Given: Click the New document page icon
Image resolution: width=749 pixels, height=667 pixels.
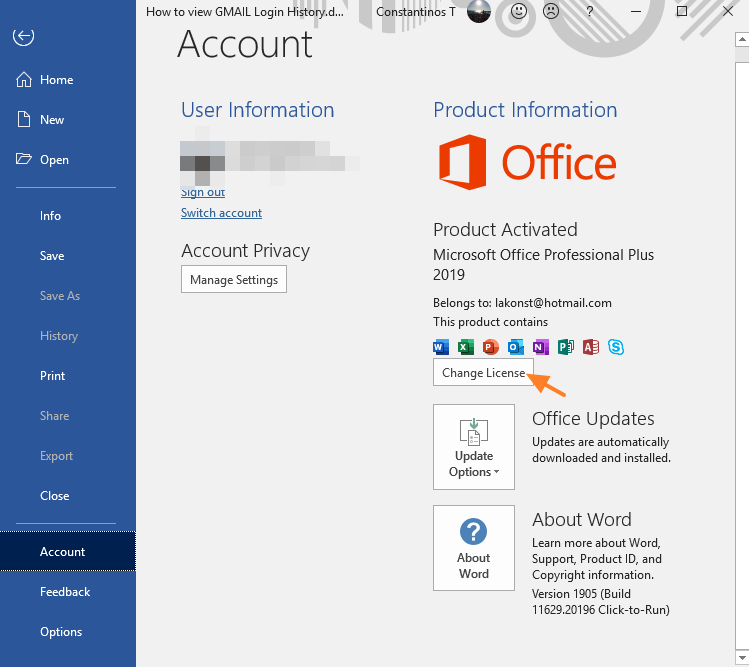Looking at the screenshot, I should (x=24, y=119).
